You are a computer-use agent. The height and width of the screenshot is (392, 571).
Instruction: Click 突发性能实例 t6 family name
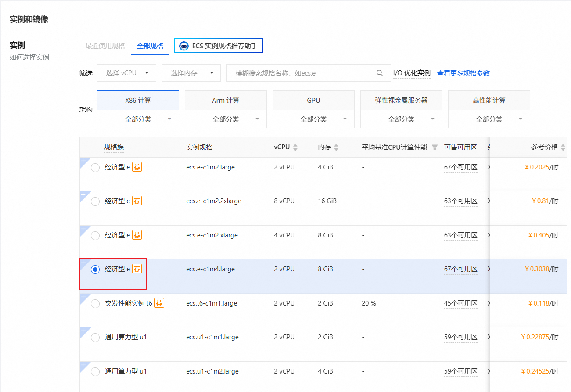coord(129,303)
